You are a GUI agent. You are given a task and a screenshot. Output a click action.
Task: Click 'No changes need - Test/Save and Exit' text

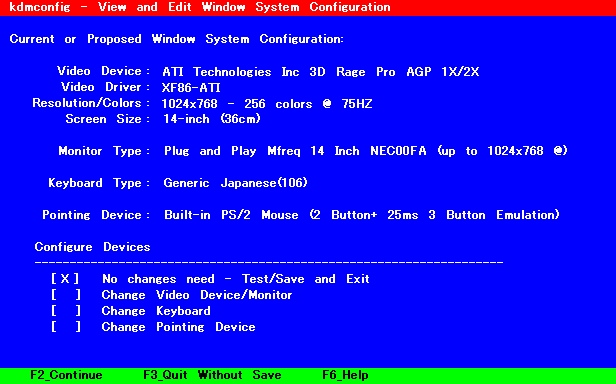(x=236, y=279)
